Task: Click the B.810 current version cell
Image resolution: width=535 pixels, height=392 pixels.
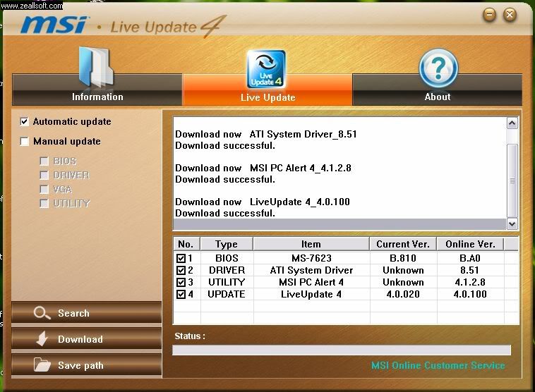Action: point(403,258)
